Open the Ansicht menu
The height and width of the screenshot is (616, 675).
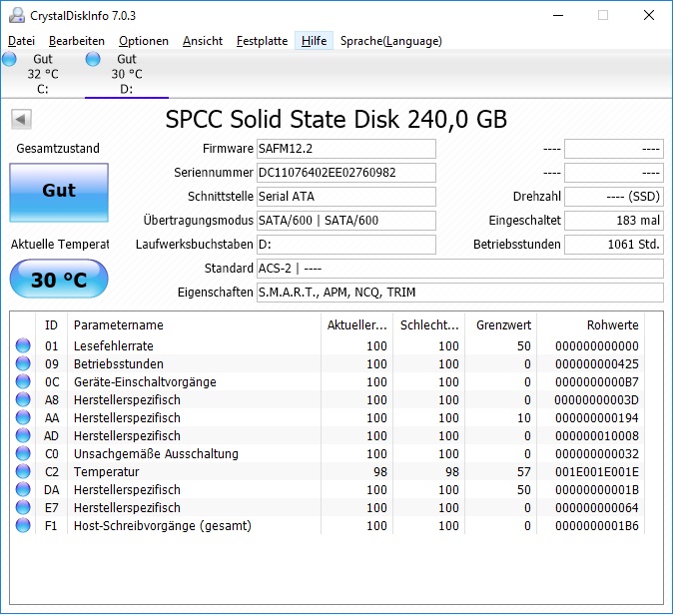coord(203,41)
